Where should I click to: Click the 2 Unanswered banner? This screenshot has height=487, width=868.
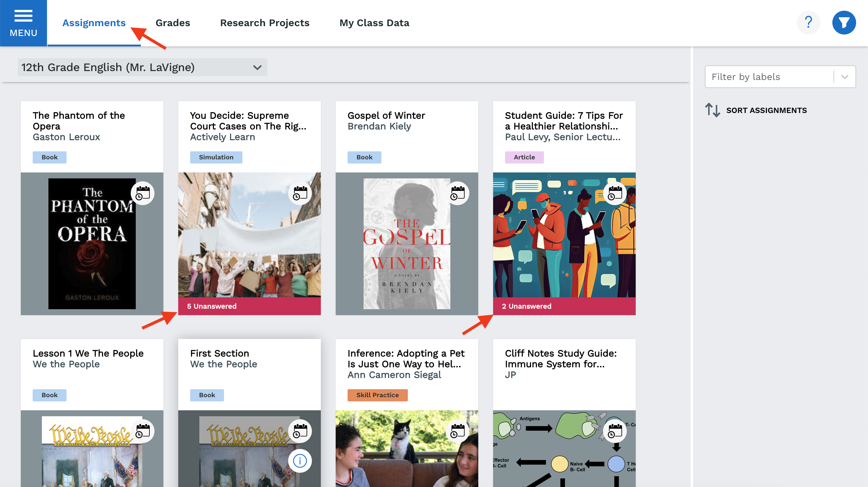point(564,306)
